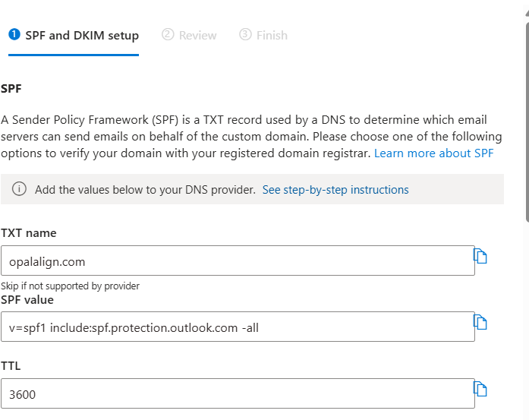Viewport: 529px width, 420px height.
Task: Copy the SPF value
Action: (480, 323)
